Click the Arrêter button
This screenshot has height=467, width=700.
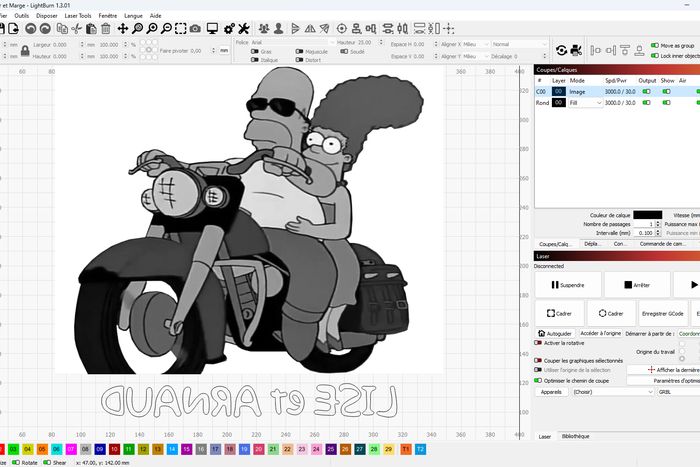point(637,285)
